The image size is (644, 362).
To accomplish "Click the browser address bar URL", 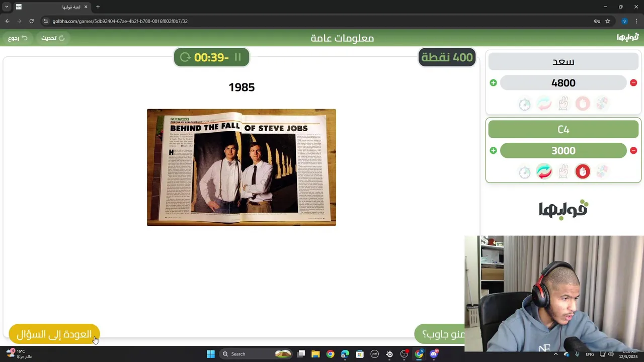I will coord(120,21).
